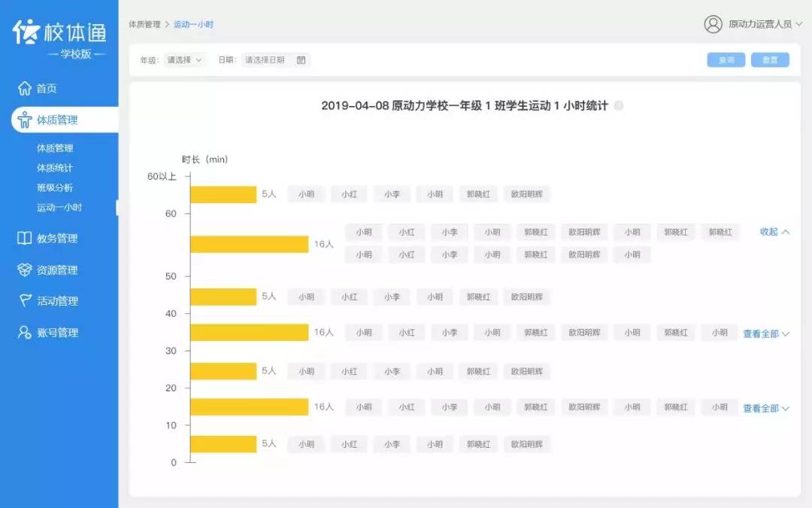This screenshot has height=508, width=812.
Task: Click the user avatar icon in top bar
Action: click(x=713, y=24)
